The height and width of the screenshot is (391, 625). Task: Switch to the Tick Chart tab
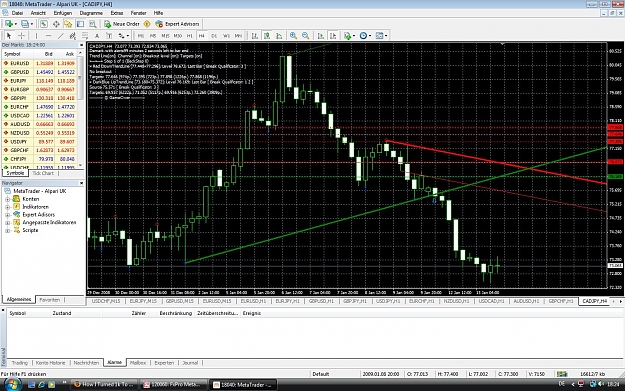pos(43,173)
